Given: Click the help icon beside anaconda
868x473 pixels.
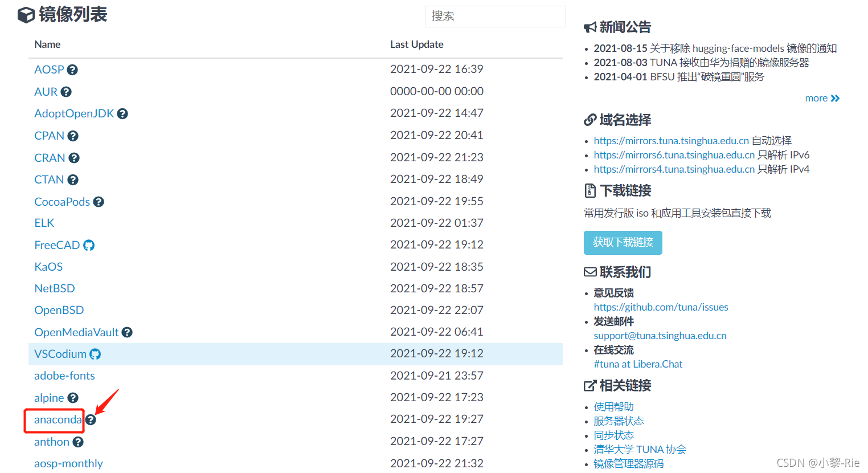Looking at the screenshot, I should pyautogui.click(x=91, y=420).
